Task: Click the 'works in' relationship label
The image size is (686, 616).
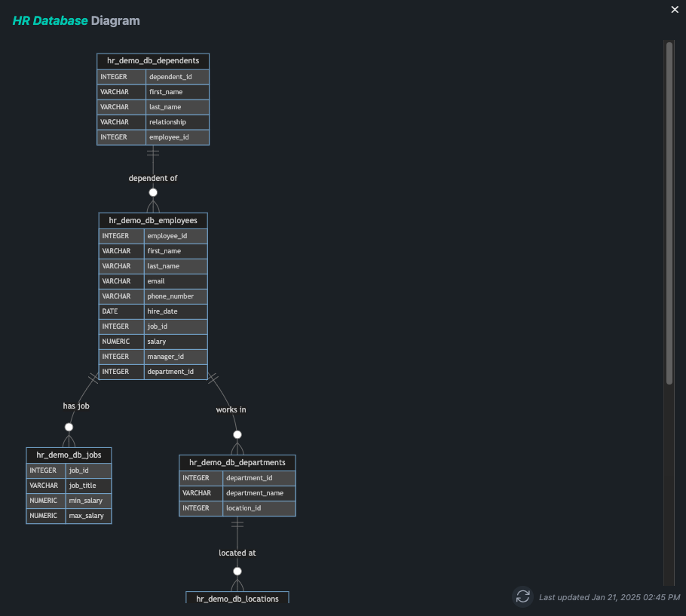Action: pyautogui.click(x=231, y=410)
